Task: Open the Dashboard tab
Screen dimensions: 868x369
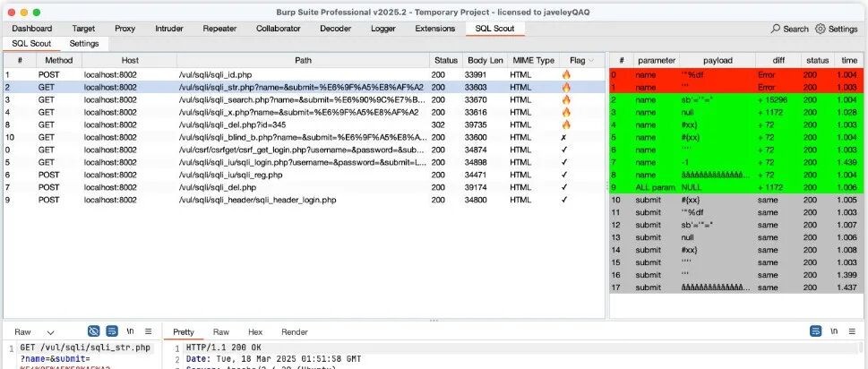Action: (32, 29)
